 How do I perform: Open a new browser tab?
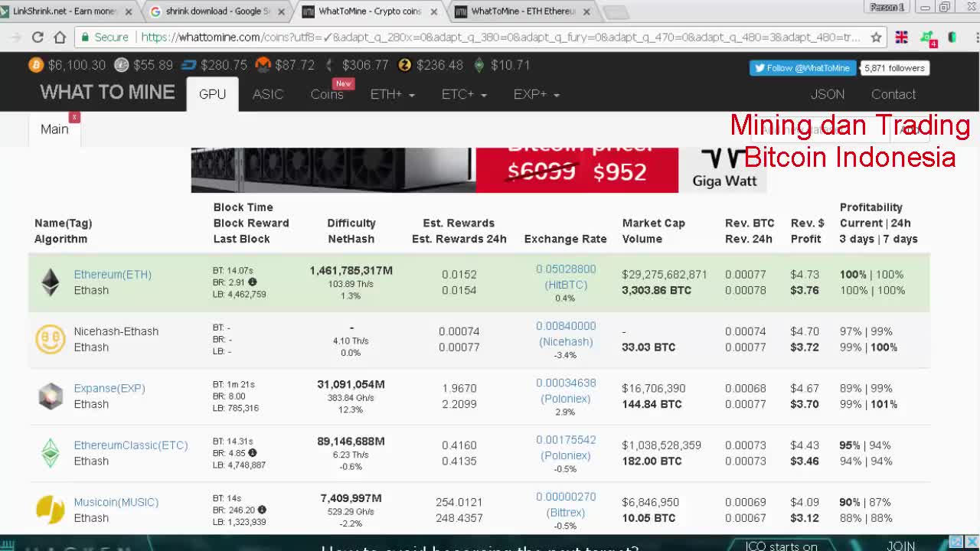pyautogui.click(x=616, y=11)
